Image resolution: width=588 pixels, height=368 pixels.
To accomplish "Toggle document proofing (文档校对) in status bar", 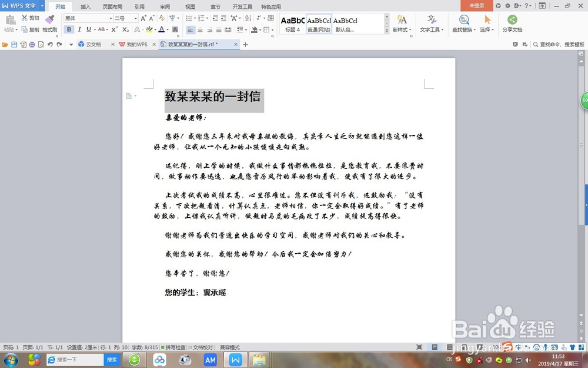I will (201, 347).
